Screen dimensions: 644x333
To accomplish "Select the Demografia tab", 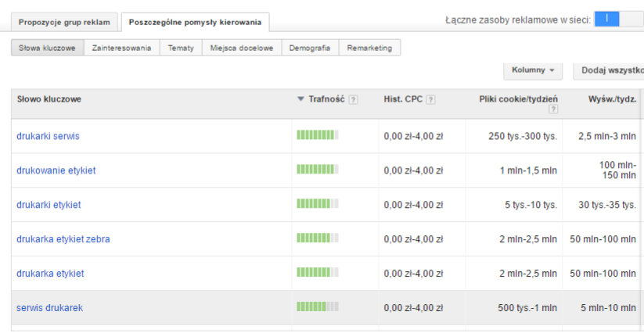I will [x=309, y=48].
